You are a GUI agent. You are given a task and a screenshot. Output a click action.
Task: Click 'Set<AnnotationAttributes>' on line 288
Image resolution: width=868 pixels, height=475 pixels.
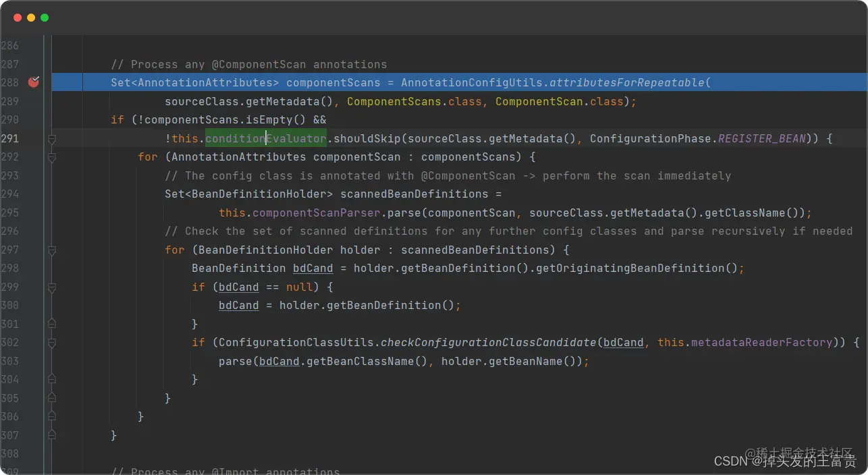coord(195,83)
